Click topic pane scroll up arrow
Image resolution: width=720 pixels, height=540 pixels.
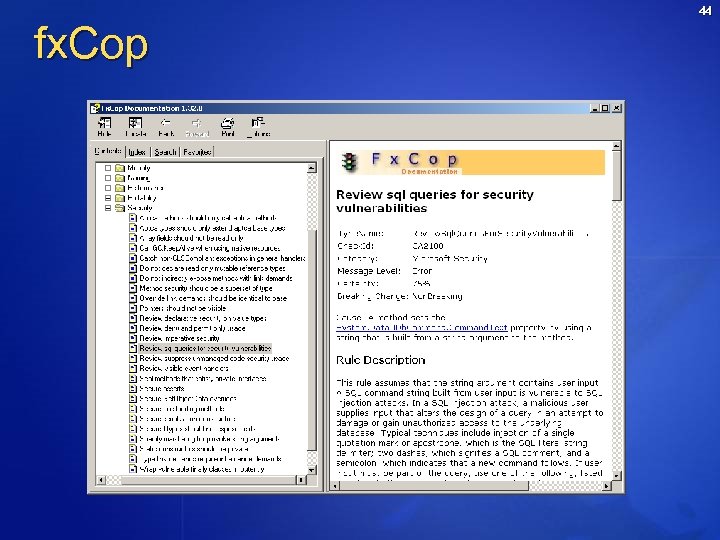click(617, 146)
